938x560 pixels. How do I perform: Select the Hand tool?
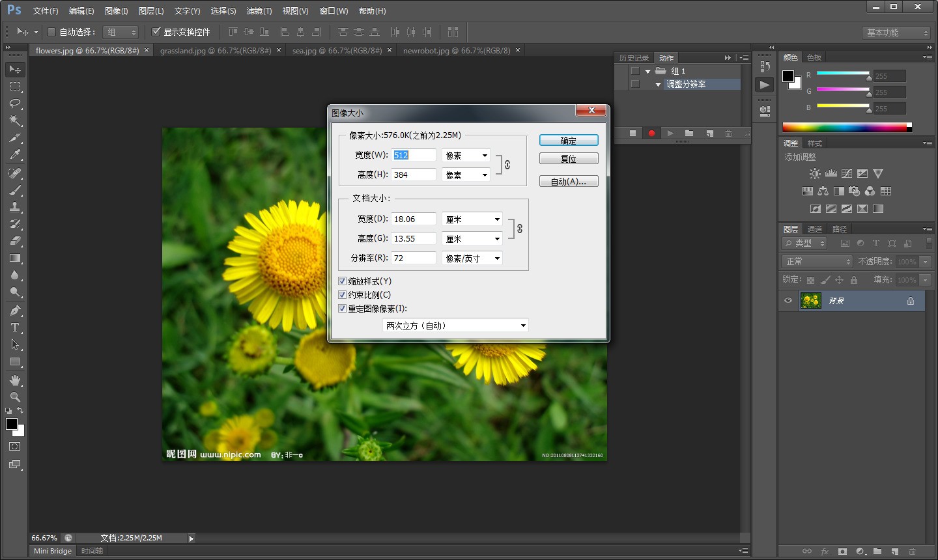pyautogui.click(x=15, y=380)
